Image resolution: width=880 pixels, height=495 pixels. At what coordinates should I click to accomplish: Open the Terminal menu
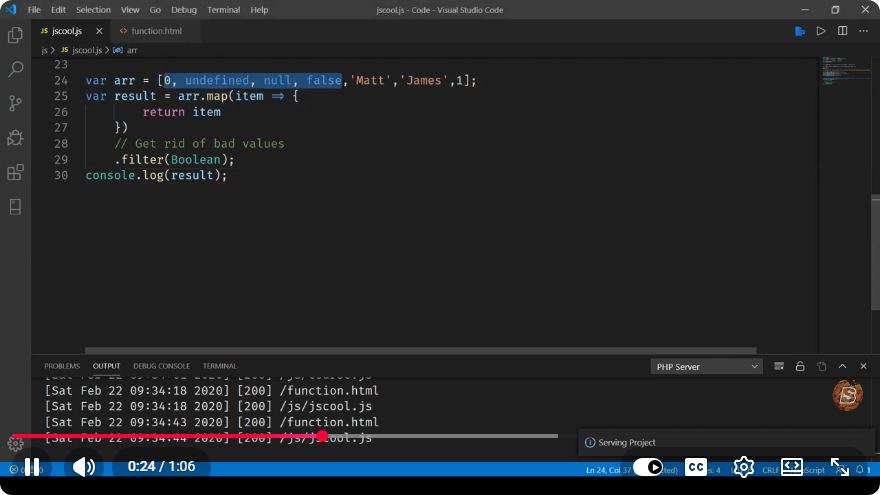(x=223, y=10)
